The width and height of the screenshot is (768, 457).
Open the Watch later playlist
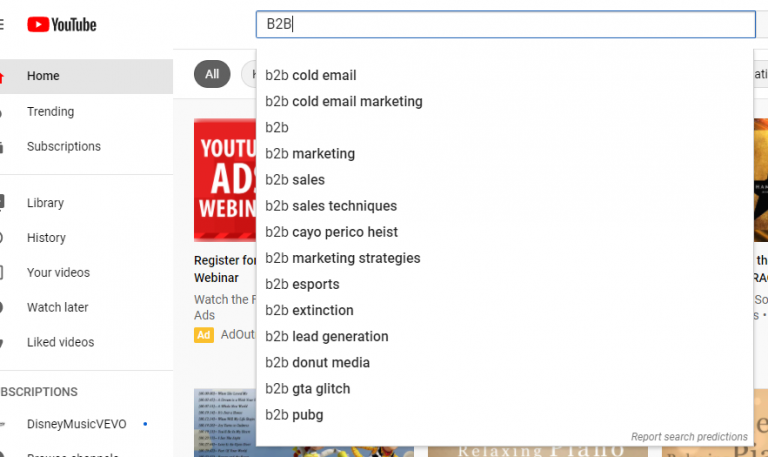(86, 307)
